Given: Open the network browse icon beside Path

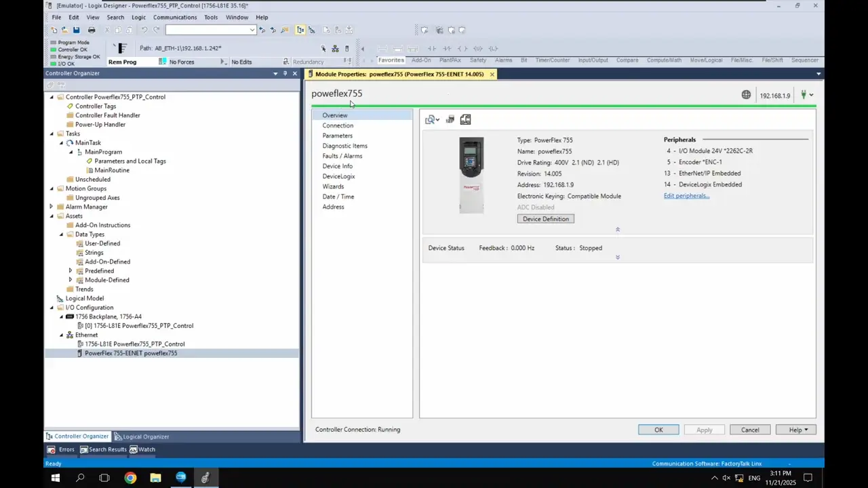Looking at the screenshot, I should coord(335,49).
